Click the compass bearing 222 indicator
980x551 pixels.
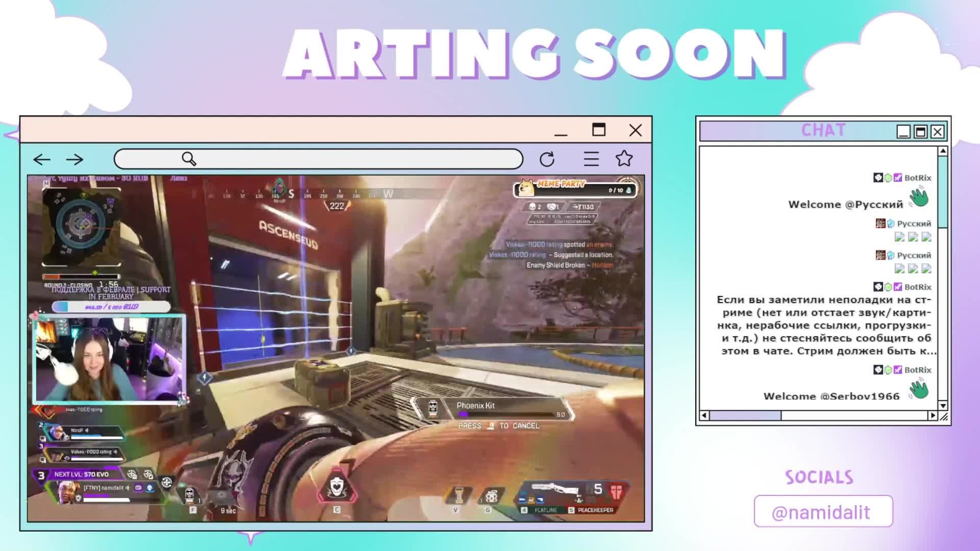(x=337, y=206)
